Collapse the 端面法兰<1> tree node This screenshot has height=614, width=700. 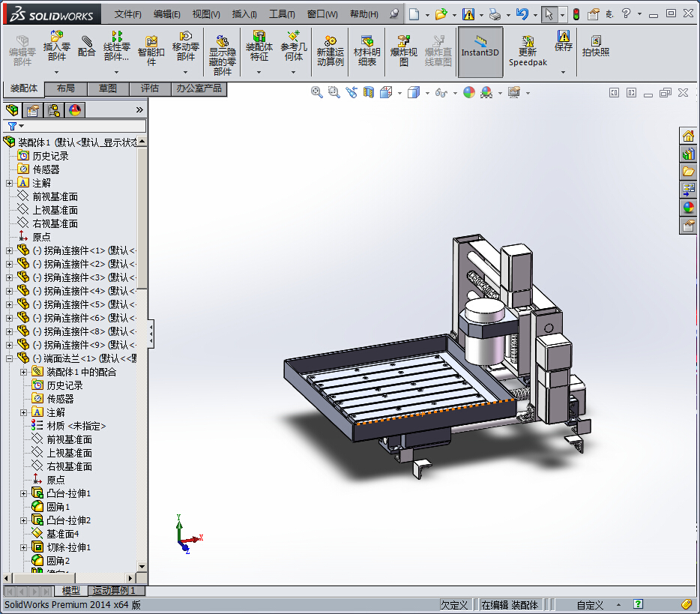(9, 358)
